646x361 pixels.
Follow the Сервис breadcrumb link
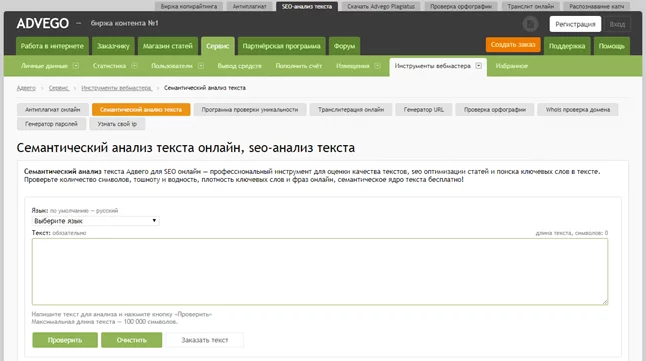click(x=59, y=88)
